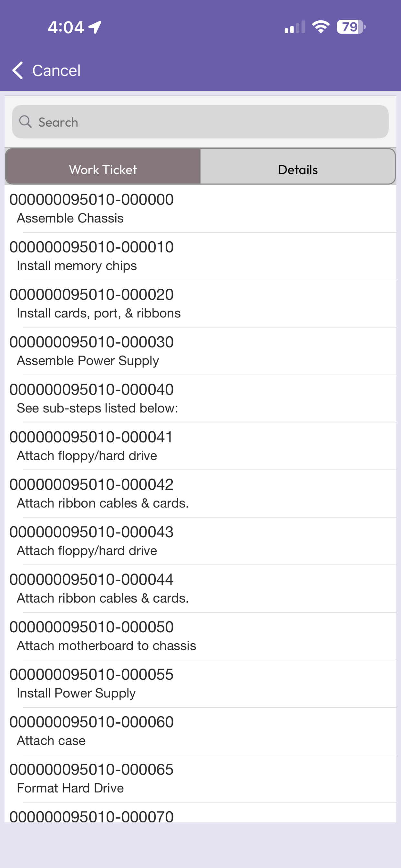
Task: Open the Assemble Power Supply step
Action: [200, 351]
